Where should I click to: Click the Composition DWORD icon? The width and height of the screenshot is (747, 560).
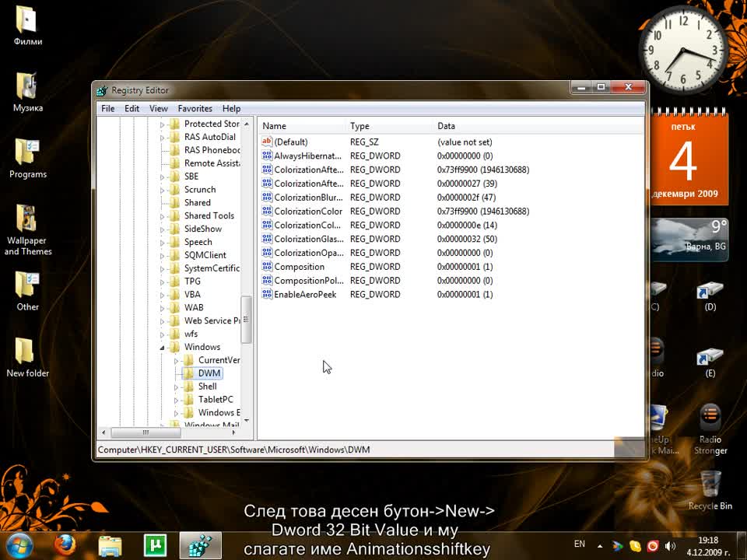267,266
